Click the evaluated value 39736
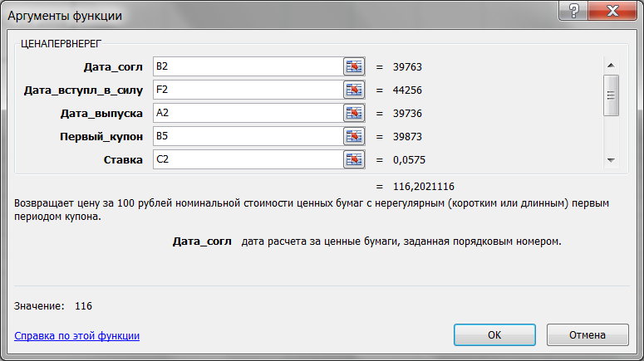 (407, 113)
